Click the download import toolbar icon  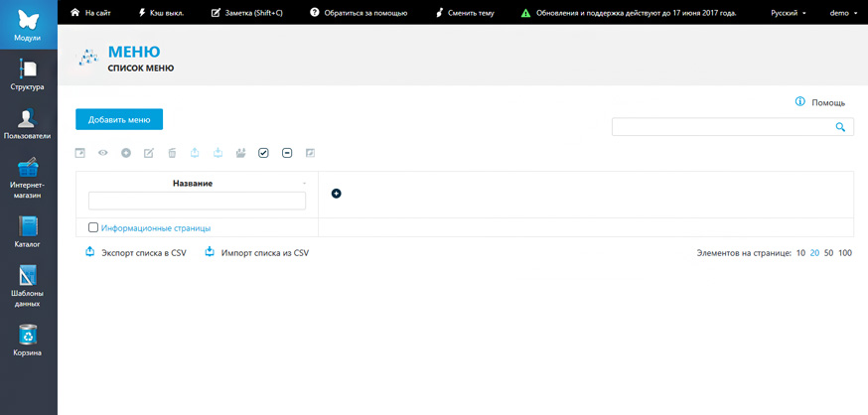tap(218, 153)
